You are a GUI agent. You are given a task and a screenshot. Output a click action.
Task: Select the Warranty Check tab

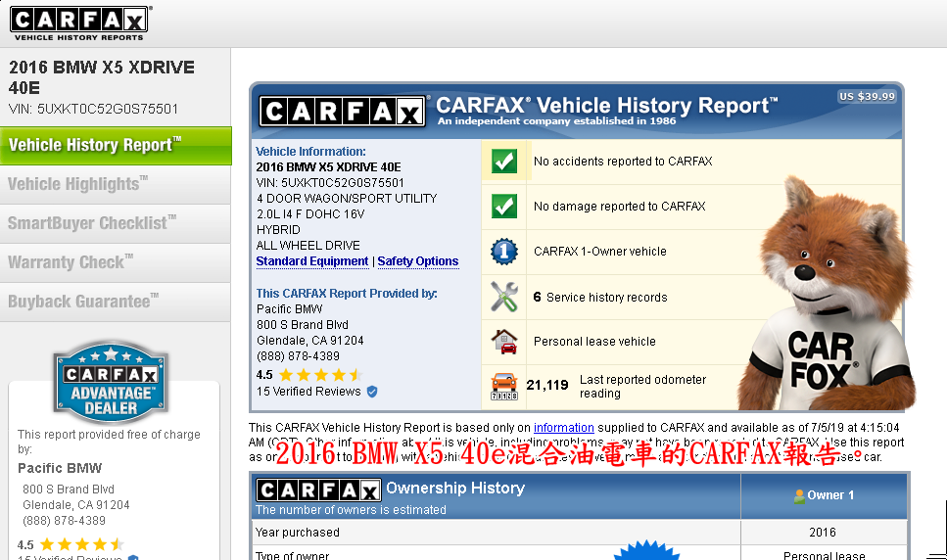116,263
